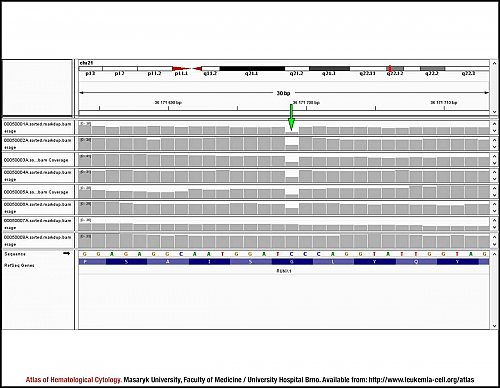Screen dimensions: 500x388
Task: Click up arrow beside 00050005A coverage track
Action: [494, 188]
